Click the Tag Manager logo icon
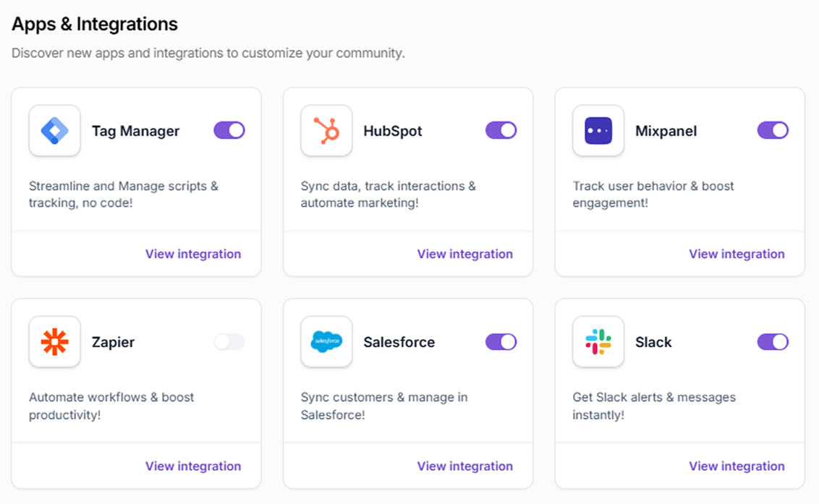The width and height of the screenshot is (819, 504). 55,131
